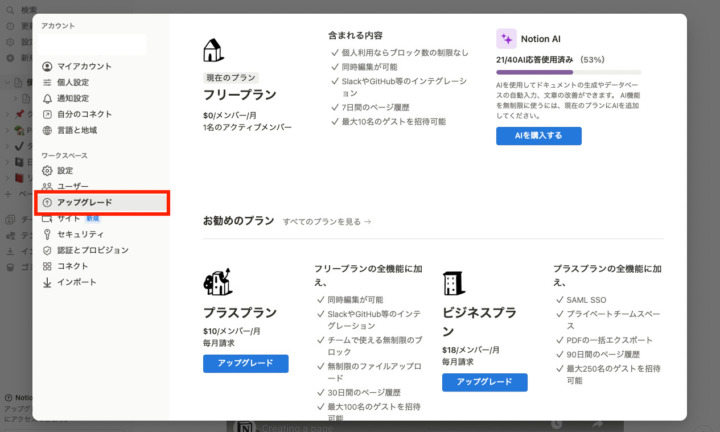Click the お勧めのプラン heading
Screen dimensions: 720x432
(x=238, y=221)
